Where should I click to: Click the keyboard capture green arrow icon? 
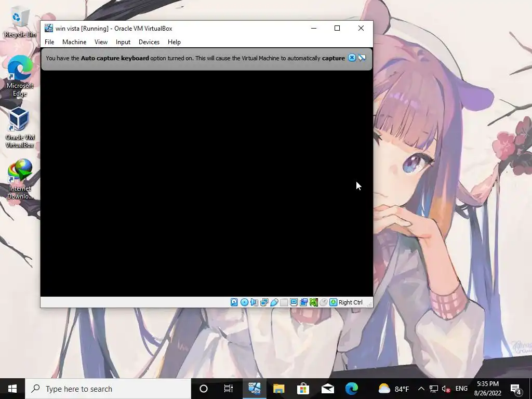[333, 302]
